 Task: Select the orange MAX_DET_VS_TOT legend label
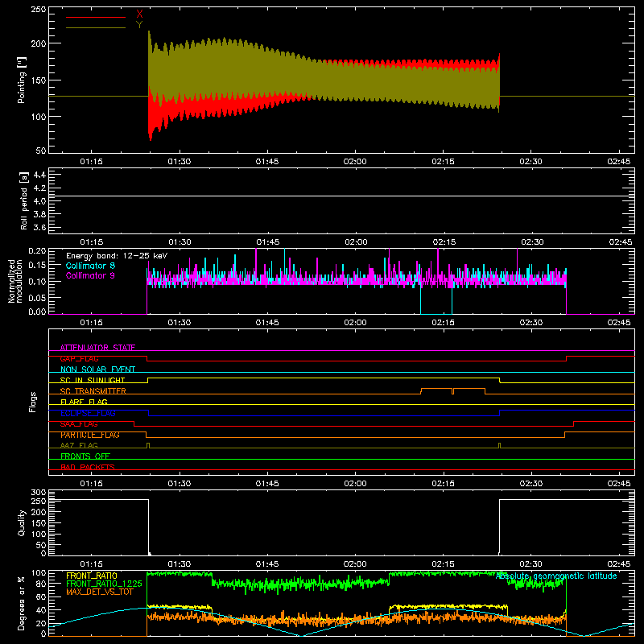(x=100, y=592)
